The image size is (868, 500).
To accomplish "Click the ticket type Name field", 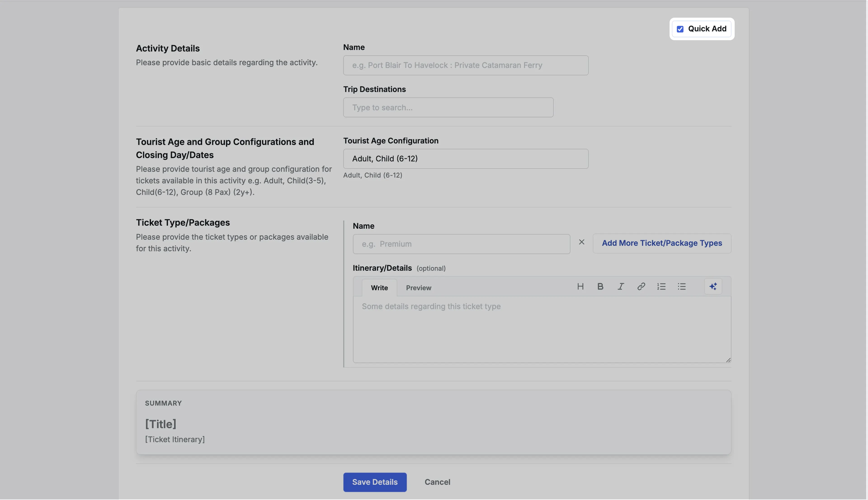I will [x=461, y=244].
